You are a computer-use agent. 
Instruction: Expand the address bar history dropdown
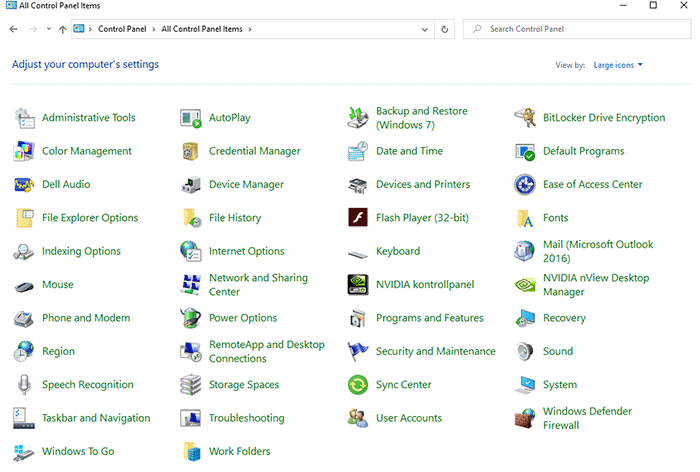pos(425,29)
